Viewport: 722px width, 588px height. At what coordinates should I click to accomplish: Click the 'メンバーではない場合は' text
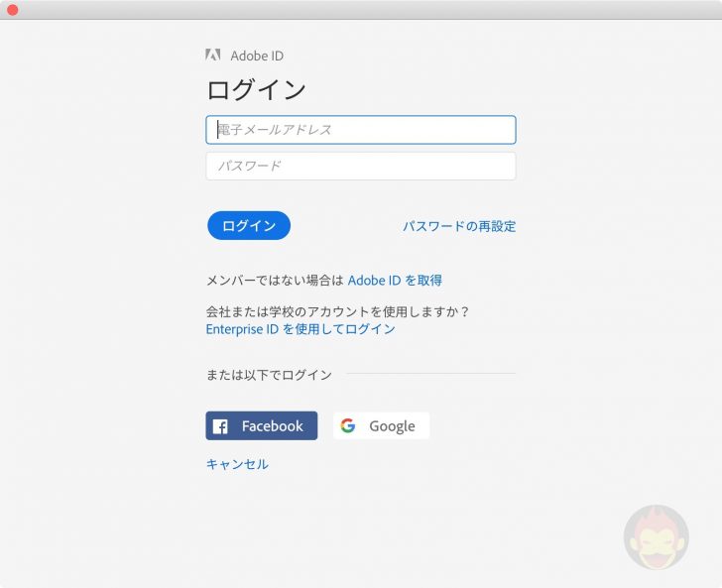[x=274, y=281]
